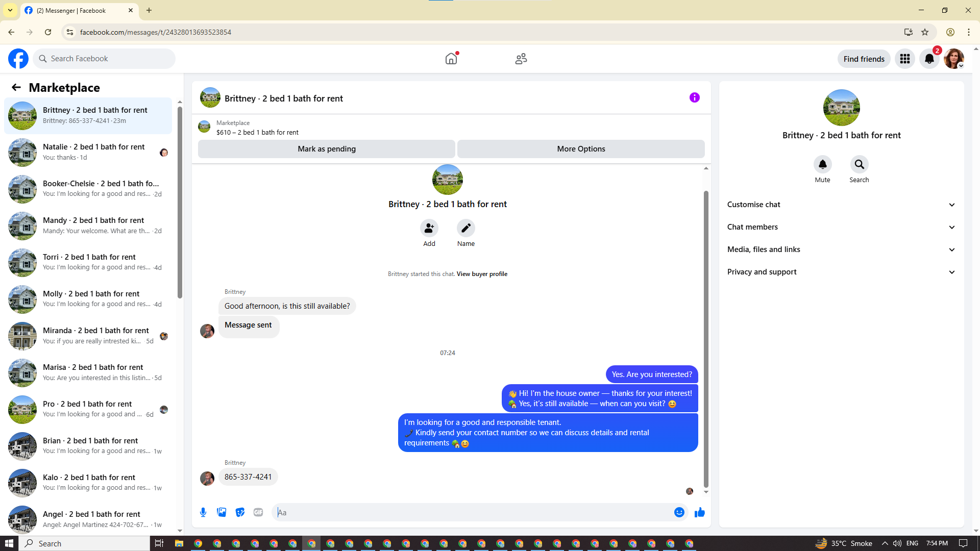Image resolution: width=980 pixels, height=551 pixels.
Task: Click the Find friends button
Action: (x=864, y=59)
